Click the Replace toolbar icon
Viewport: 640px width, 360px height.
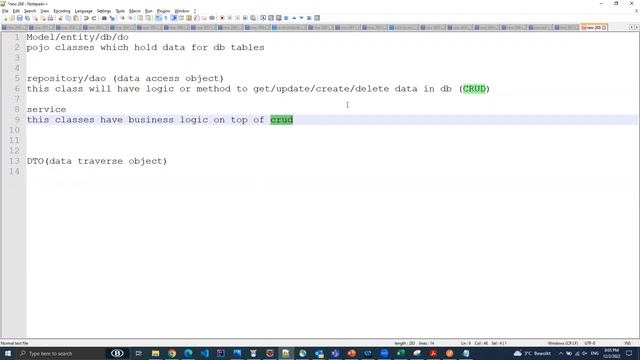pyautogui.click(x=112, y=18)
